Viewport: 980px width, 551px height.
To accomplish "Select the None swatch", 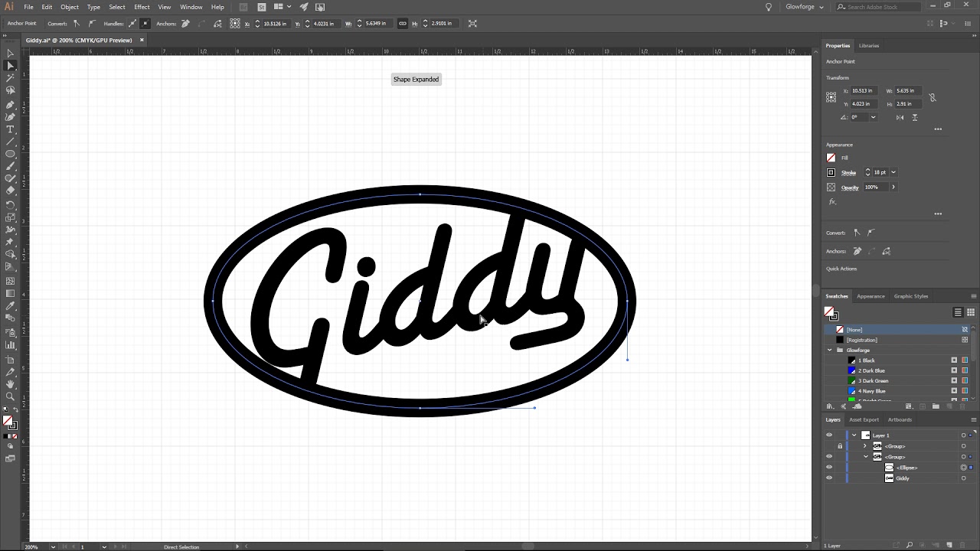I will click(897, 329).
